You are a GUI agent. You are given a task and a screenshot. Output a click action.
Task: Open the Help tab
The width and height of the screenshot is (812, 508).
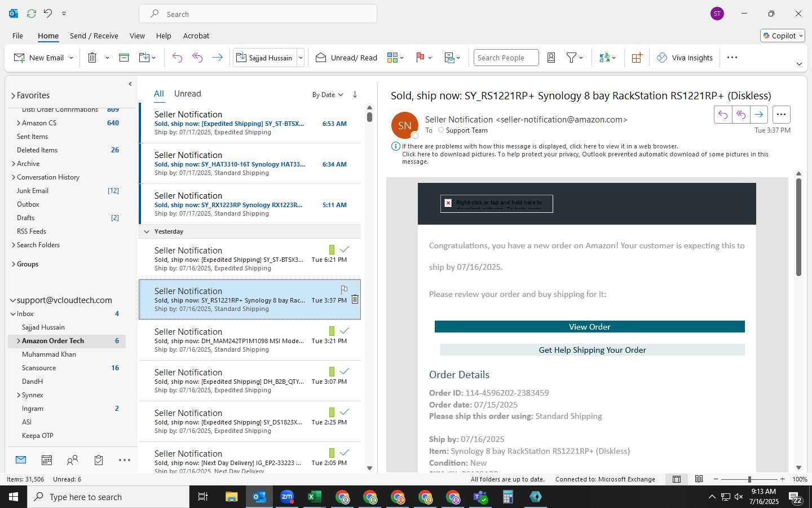coord(164,36)
